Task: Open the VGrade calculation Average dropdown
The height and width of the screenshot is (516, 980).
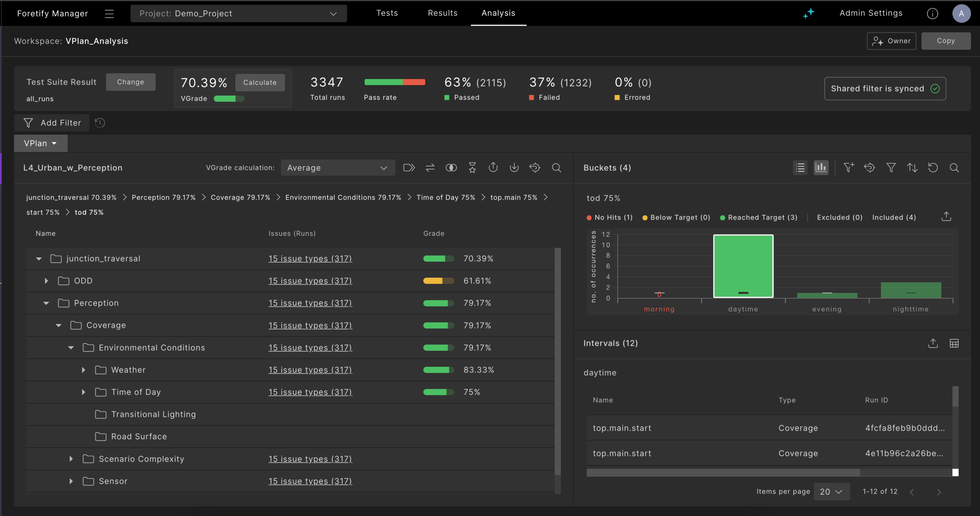Action: point(337,168)
